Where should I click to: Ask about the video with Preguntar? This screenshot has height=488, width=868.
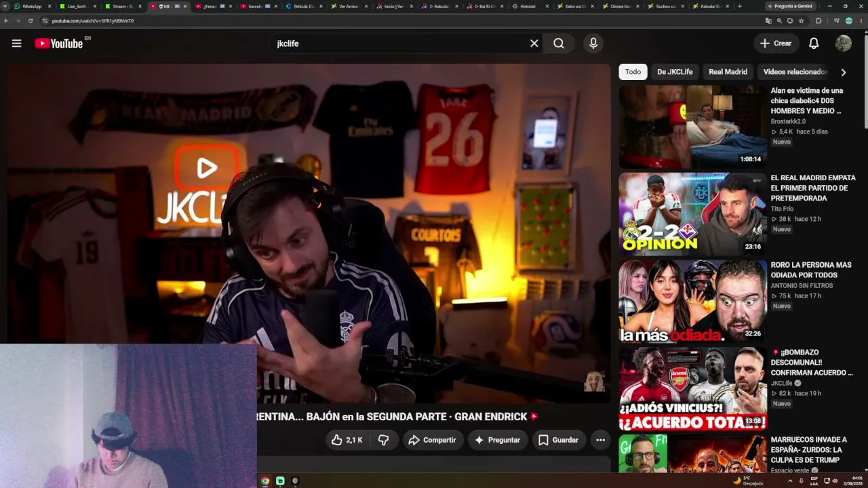tap(497, 440)
